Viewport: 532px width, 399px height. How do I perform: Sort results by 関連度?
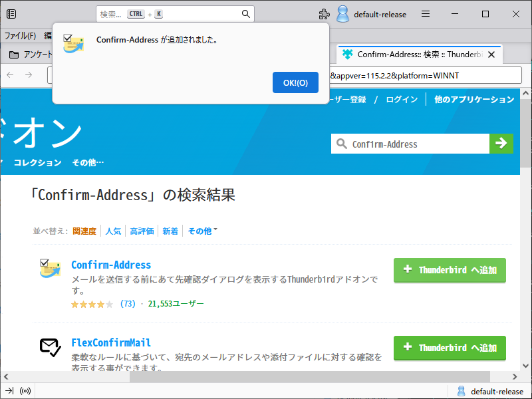click(84, 231)
